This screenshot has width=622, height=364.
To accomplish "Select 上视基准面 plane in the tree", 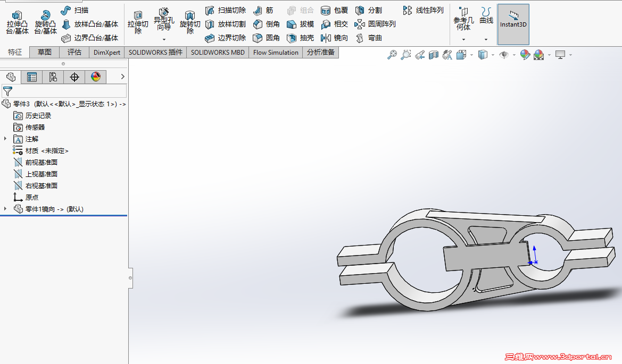I will [x=42, y=174].
